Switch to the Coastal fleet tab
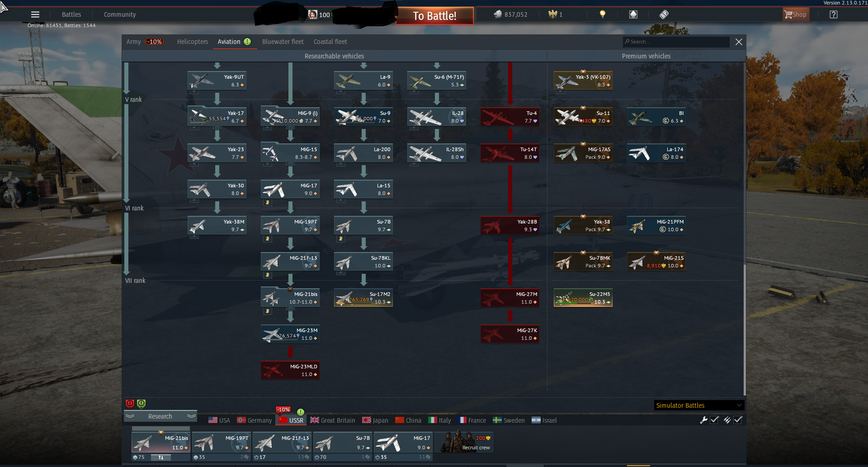 (330, 42)
